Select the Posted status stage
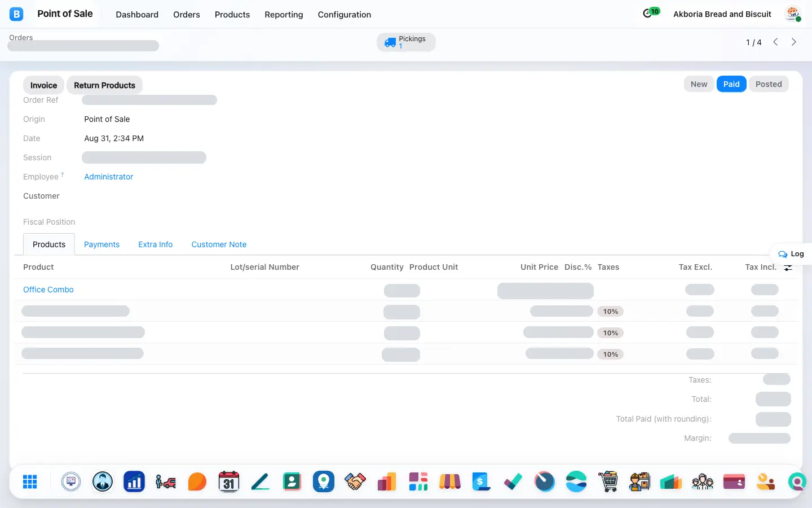Screen dimensions: 812x508 [x=769, y=84]
